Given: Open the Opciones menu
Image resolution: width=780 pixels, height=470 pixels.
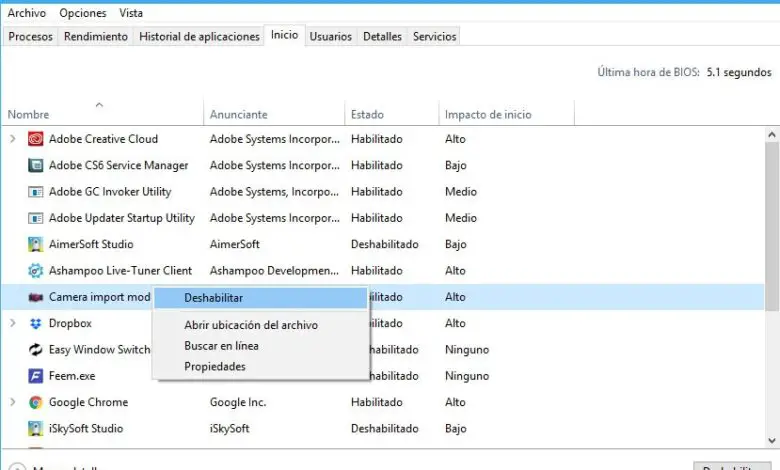Looking at the screenshot, I should tap(83, 13).
